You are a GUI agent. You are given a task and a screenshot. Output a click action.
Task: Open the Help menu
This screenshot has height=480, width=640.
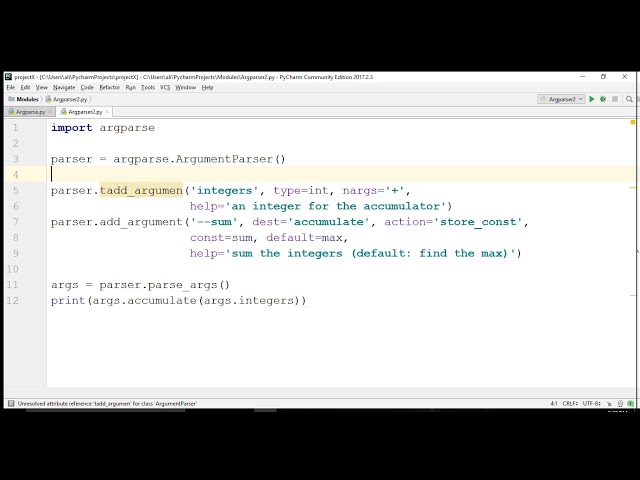pos(207,87)
